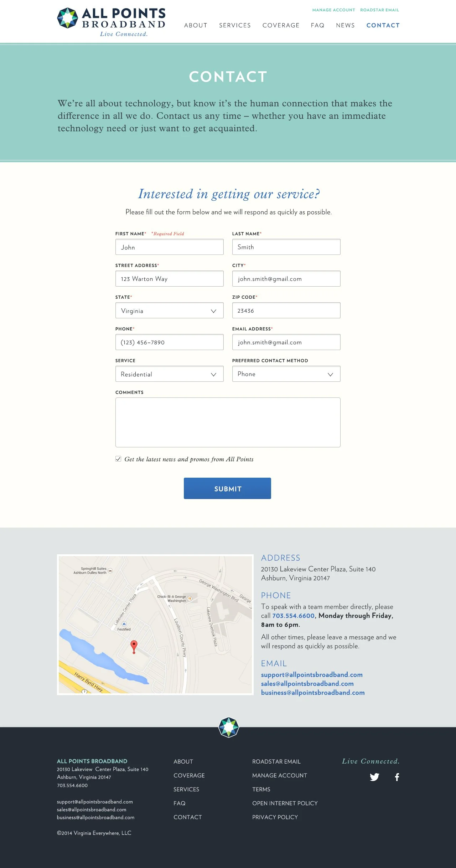Screen dimensions: 456x868
Task: Click the Chick-fil-A restaurant marker on map
Action: [x=190, y=599]
